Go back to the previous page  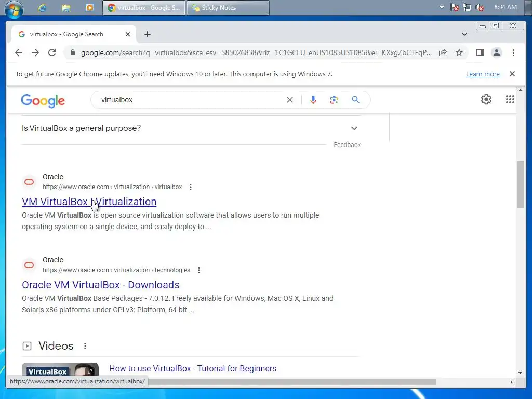19,52
